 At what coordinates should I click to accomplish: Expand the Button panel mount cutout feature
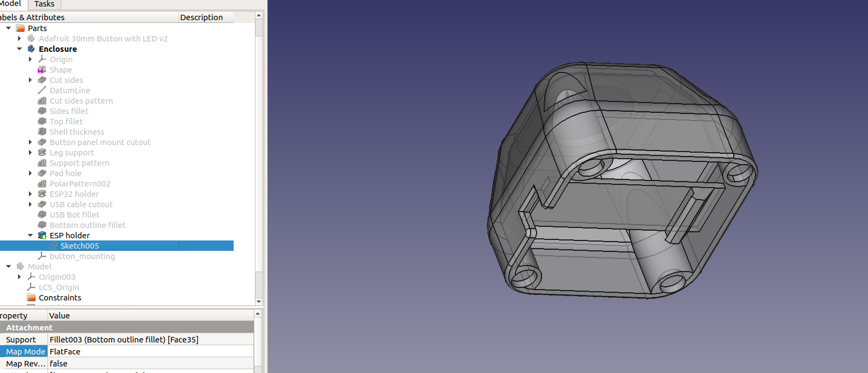[30, 142]
